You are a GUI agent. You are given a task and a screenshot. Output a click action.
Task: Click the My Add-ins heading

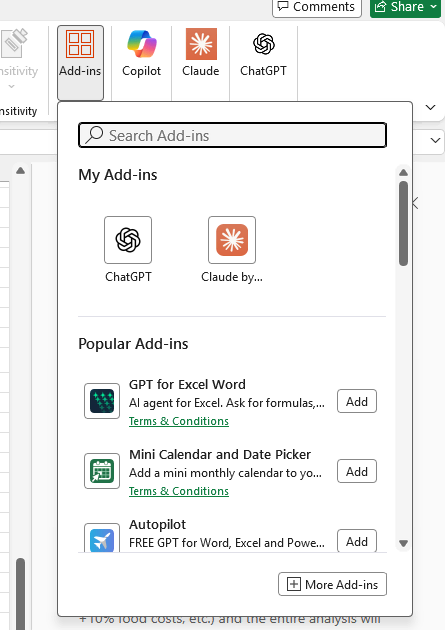118,175
